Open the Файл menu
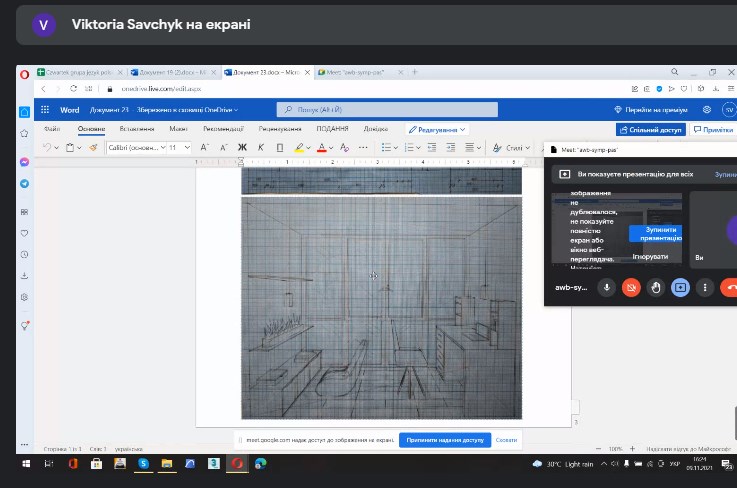The height and width of the screenshot is (488, 737). coord(52,128)
